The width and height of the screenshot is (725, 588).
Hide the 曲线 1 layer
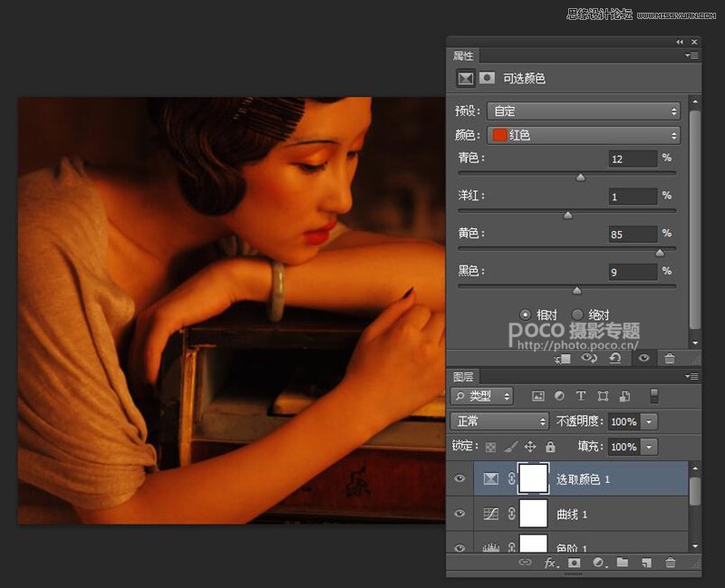[x=459, y=514]
